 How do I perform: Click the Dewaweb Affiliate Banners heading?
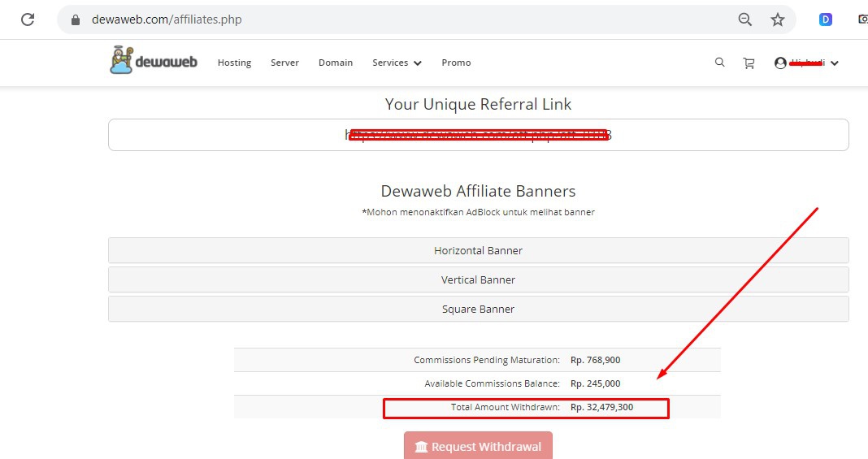point(478,191)
